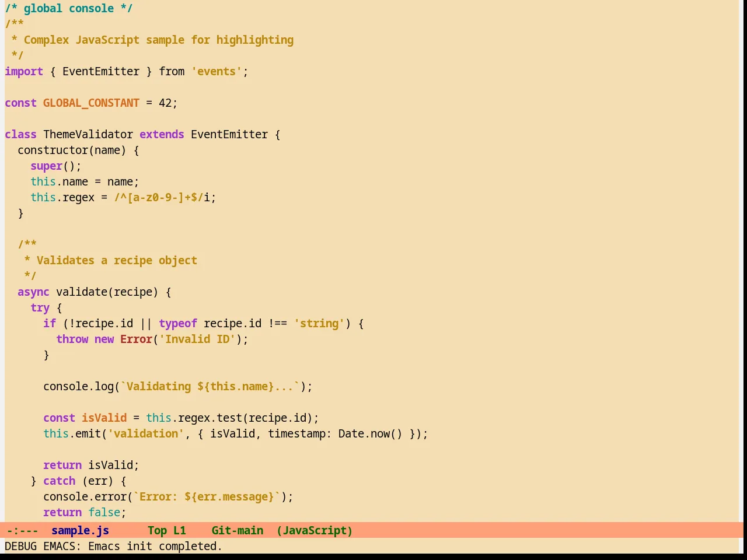Viewport: 747px width, 560px height.
Task: Click the 'events' string literal
Action: click(217, 71)
